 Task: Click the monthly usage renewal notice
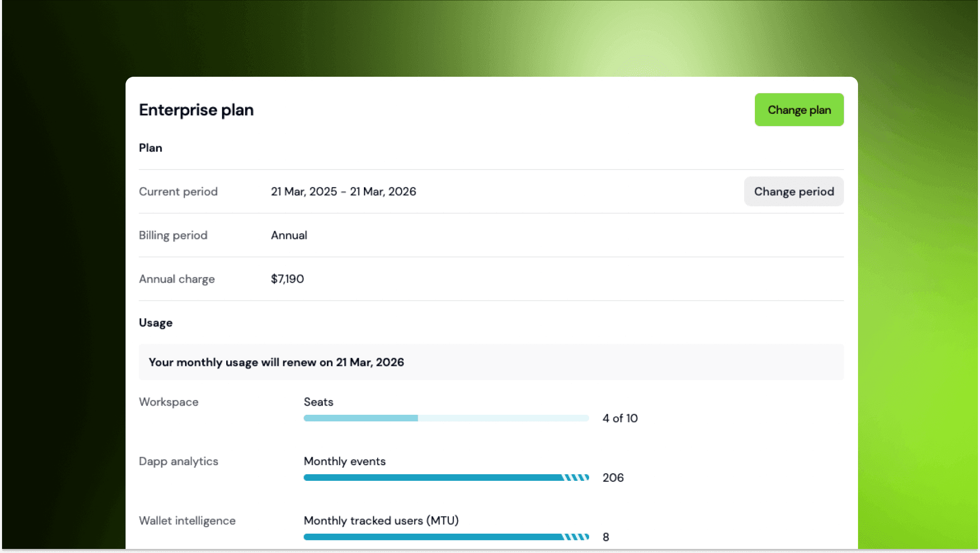pyautogui.click(x=491, y=362)
